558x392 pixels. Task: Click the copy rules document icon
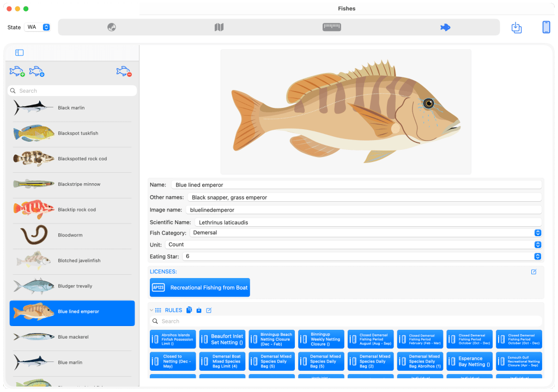(x=189, y=310)
